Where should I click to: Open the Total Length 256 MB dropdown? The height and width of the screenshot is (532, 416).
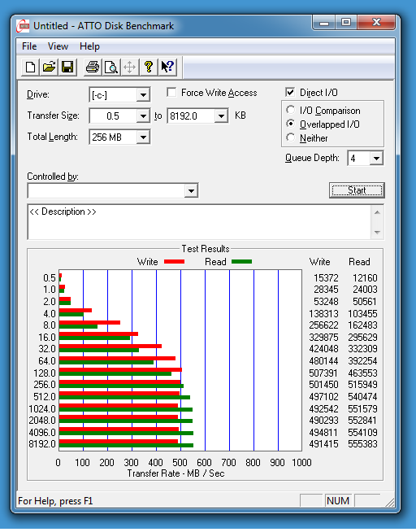pyautogui.click(x=143, y=137)
